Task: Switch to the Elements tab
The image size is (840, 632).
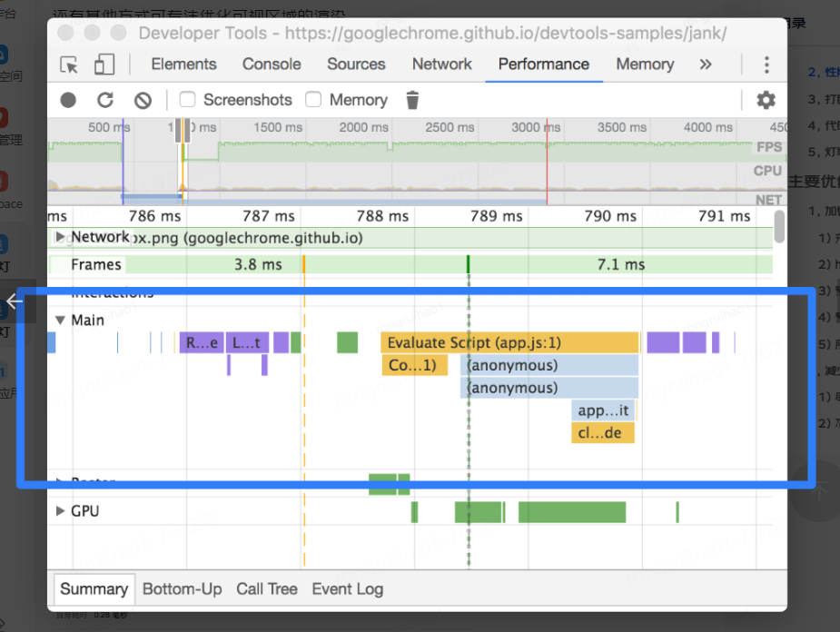Action: (x=183, y=64)
